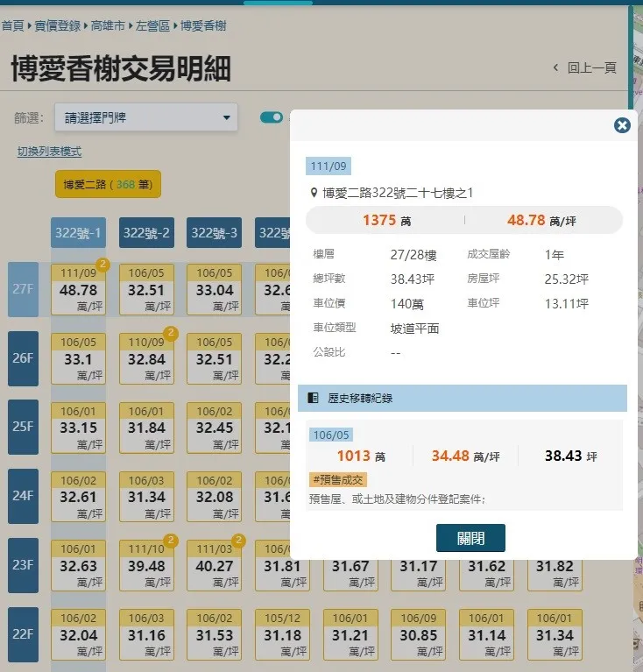Image resolution: width=643 pixels, height=672 pixels.
Task: Click the 106/05 history date label
Action: pyautogui.click(x=331, y=435)
